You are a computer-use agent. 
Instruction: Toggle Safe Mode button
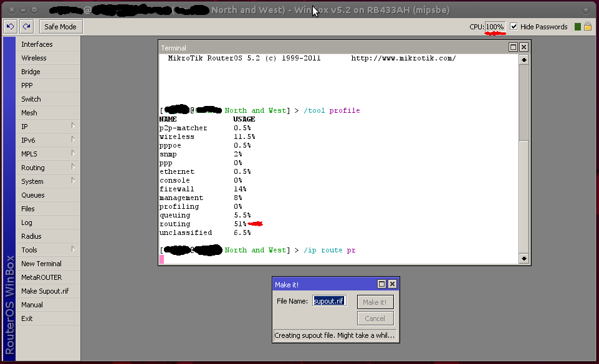point(60,27)
